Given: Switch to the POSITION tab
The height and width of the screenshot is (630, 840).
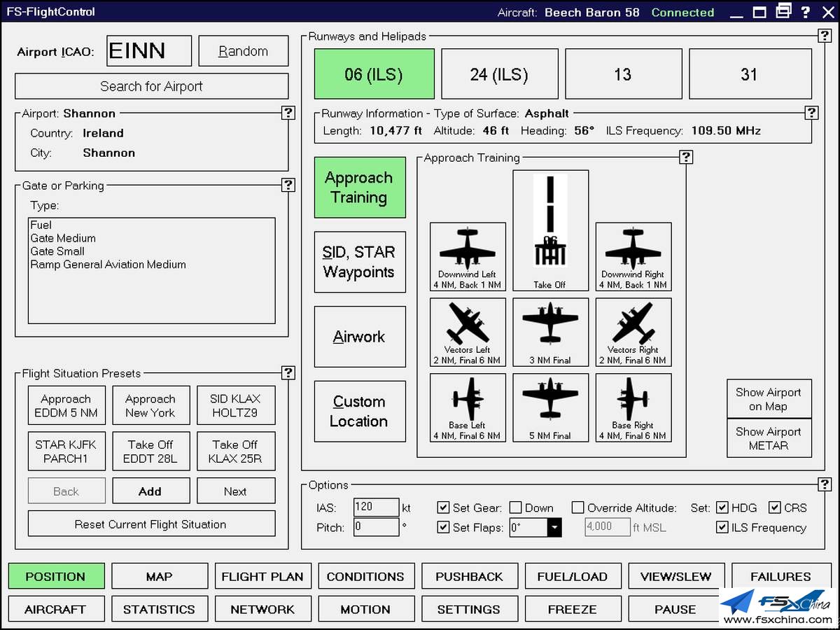Looking at the screenshot, I should click(x=56, y=576).
